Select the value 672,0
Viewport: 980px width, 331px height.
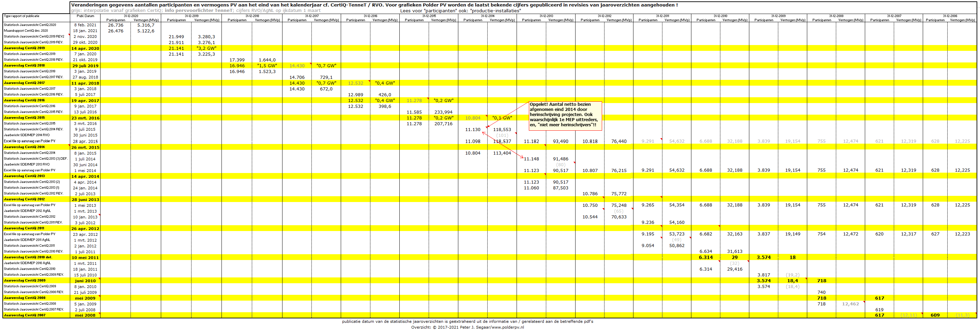tap(326, 89)
